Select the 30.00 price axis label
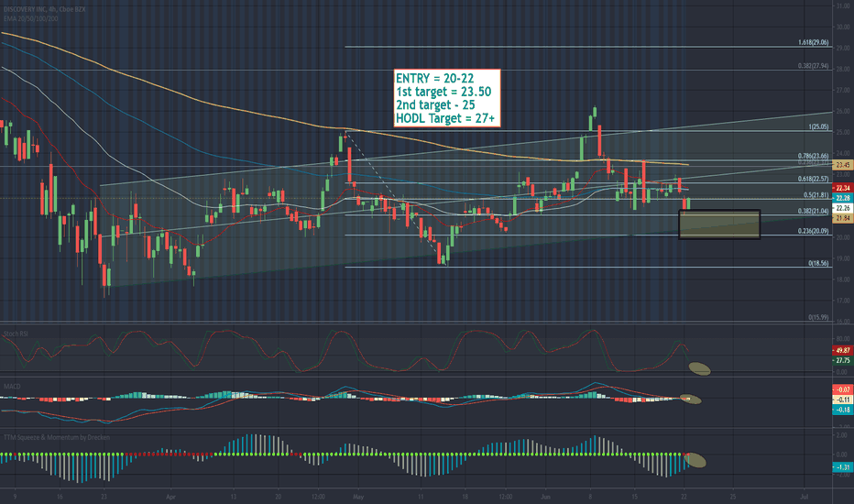854x504 pixels. (843, 27)
